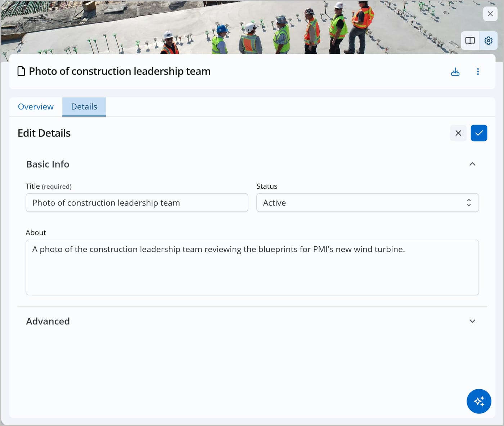Click the Advanced section label
Screen dimensions: 504x426
pos(48,321)
